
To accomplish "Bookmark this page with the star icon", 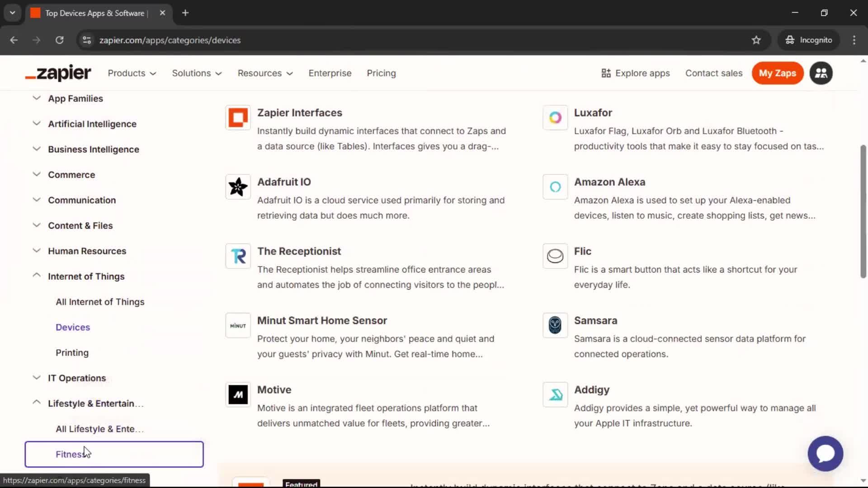I will (756, 40).
